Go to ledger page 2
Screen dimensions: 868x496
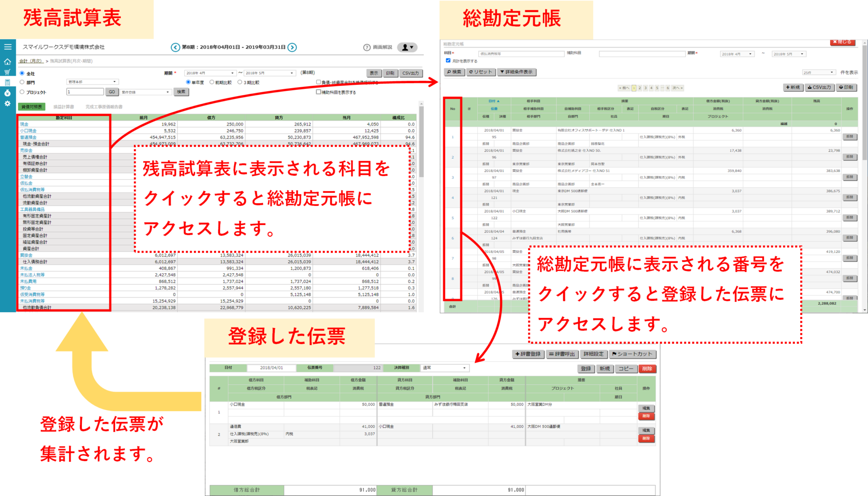point(640,88)
